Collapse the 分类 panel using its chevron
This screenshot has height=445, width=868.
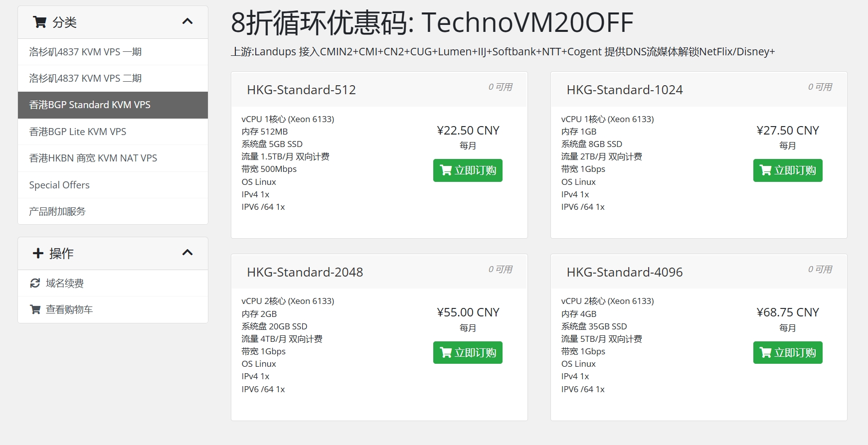coord(187,21)
